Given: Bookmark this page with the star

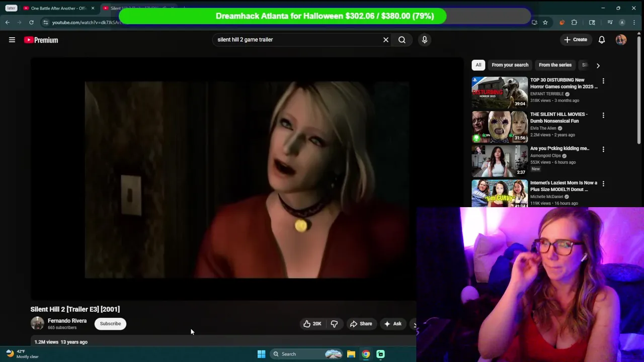Looking at the screenshot, I should click(545, 22).
